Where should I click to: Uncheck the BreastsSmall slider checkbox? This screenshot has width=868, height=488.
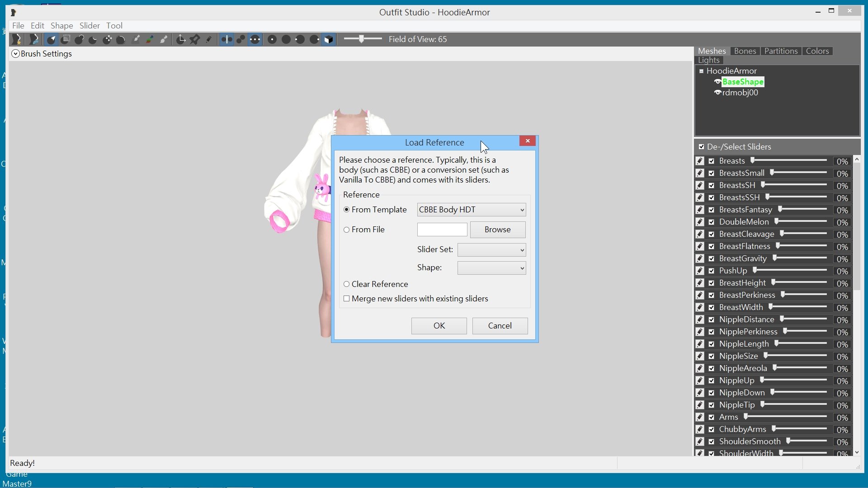tap(712, 173)
